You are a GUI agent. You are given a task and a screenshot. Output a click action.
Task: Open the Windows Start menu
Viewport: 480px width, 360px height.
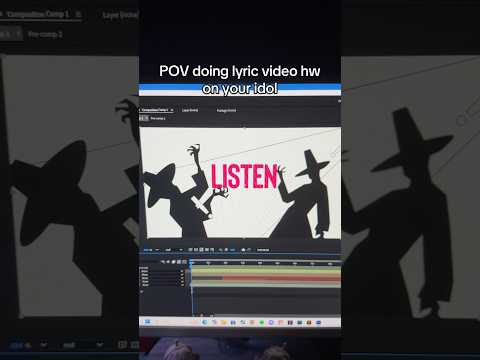point(148,322)
